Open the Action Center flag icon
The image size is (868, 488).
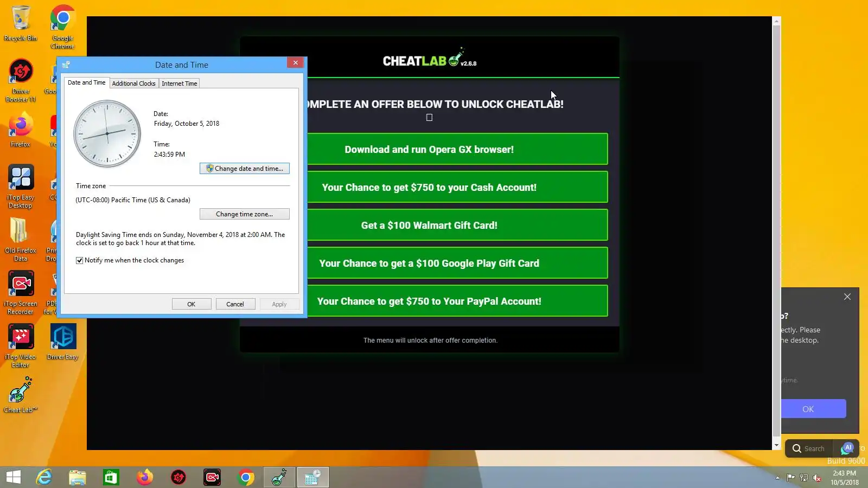pos(791,478)
